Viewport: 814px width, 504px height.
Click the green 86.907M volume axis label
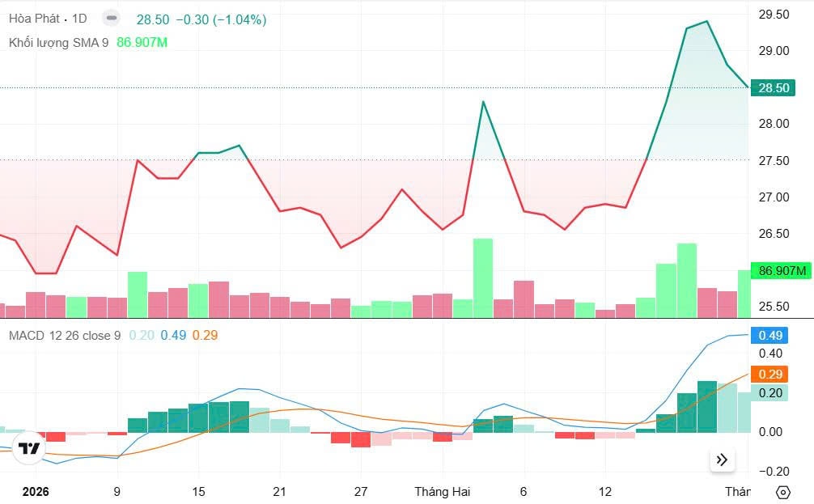click(x=780, y=271)
